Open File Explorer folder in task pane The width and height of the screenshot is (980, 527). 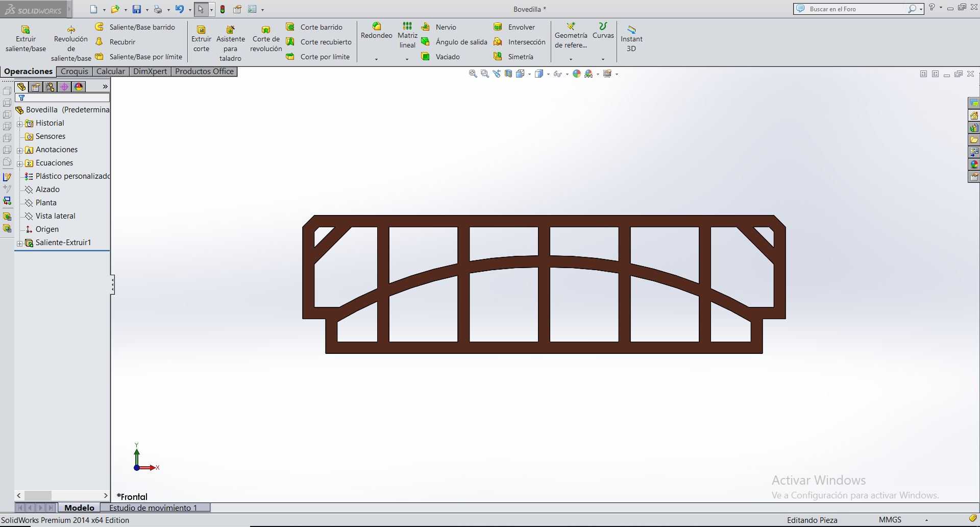coord(974,140)
